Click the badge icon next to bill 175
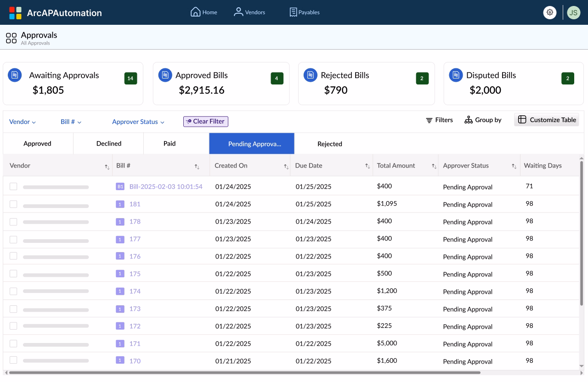The width and height of the screenshot is (588, 382). pos(120,274)
